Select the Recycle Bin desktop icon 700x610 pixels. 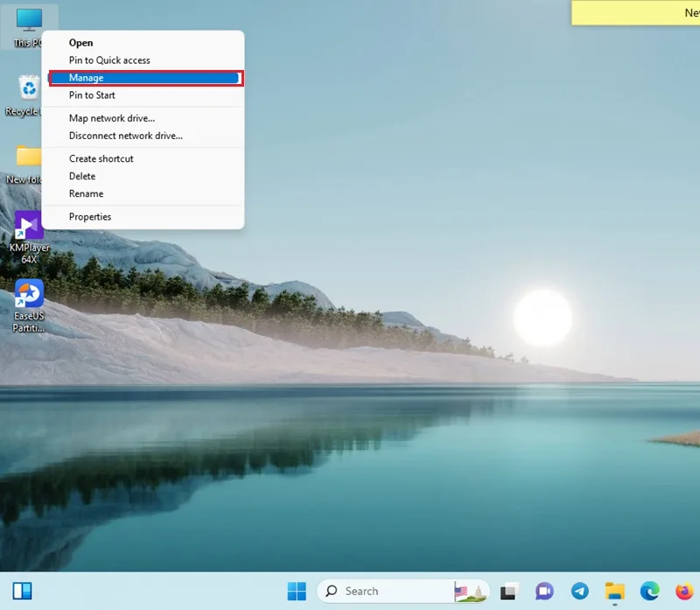coord(24,95)
